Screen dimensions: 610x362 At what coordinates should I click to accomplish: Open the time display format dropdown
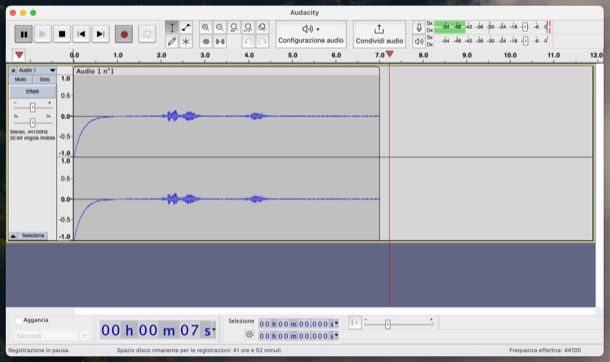(x=214, y=331)
